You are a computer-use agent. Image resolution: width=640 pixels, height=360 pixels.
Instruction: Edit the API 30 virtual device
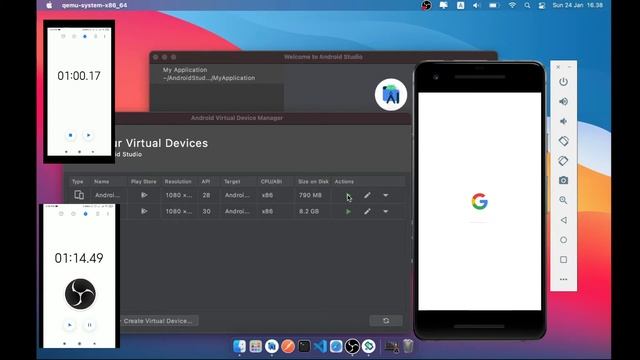point(367,211)
